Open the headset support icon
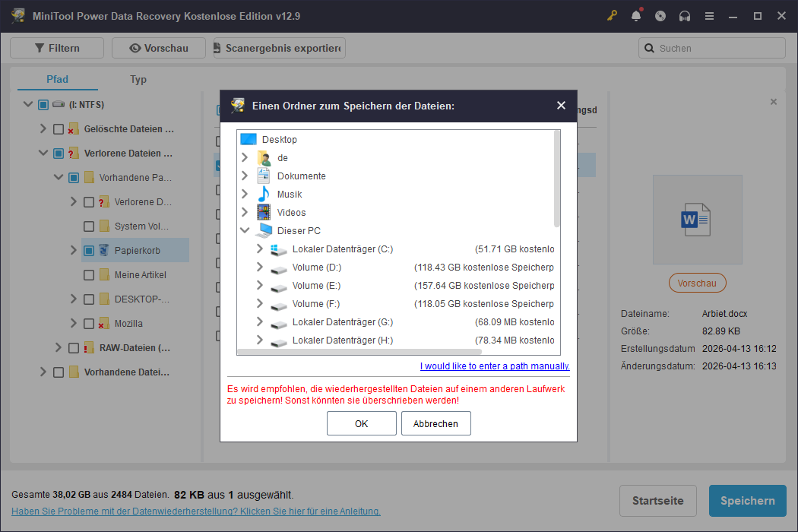The width and height of the screenshot is (798, 532). (x=685, y=16)
